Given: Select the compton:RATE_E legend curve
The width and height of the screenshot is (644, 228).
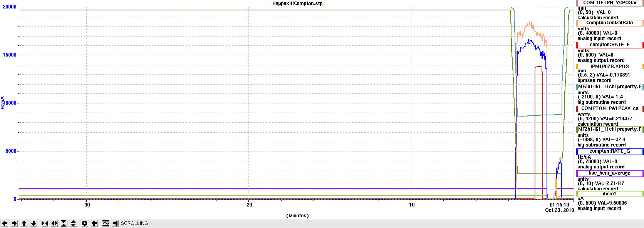Looking at the screenshot, I should (610, 45).
